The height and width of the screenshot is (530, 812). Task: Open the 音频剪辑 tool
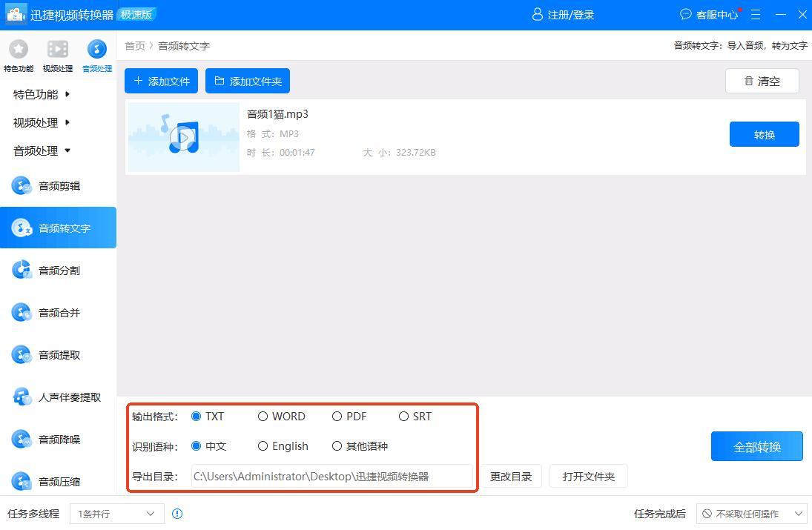(x=59, y=186)
